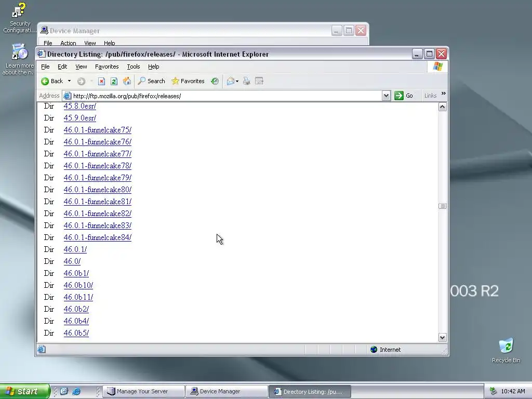Click the Windows flag logo in IE
Screen dimensions: 532x399
[437, 66]
